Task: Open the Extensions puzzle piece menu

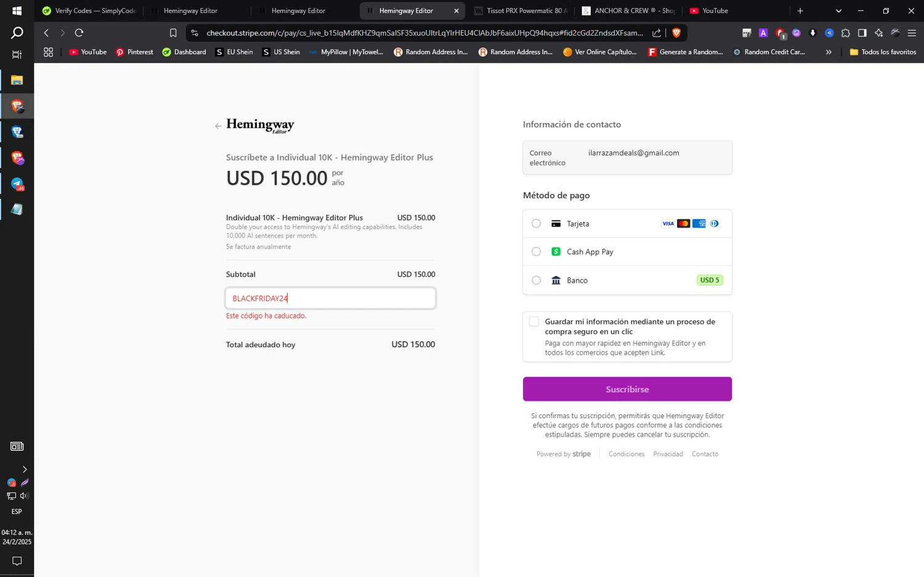Action: (x=846, y=33)
